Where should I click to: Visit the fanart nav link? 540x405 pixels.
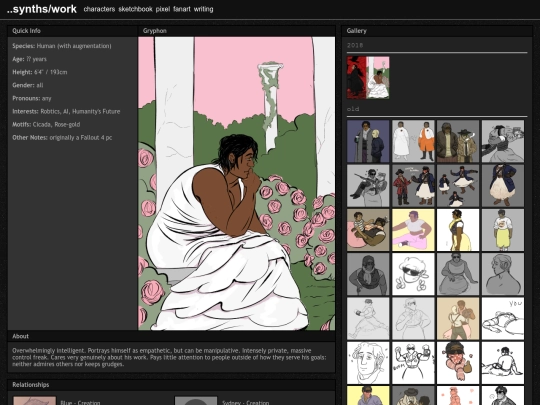coord(182,9)
